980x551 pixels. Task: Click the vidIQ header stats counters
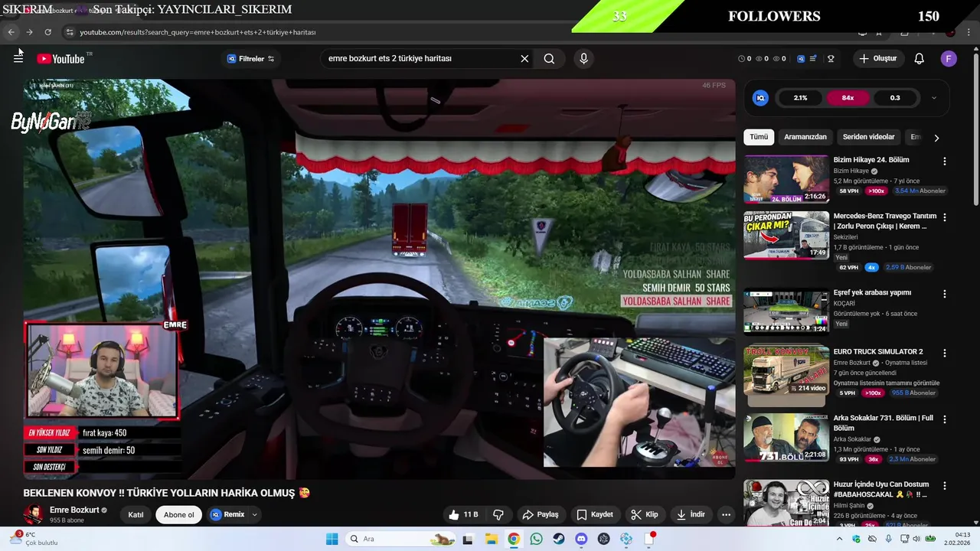tap(762, 59)
